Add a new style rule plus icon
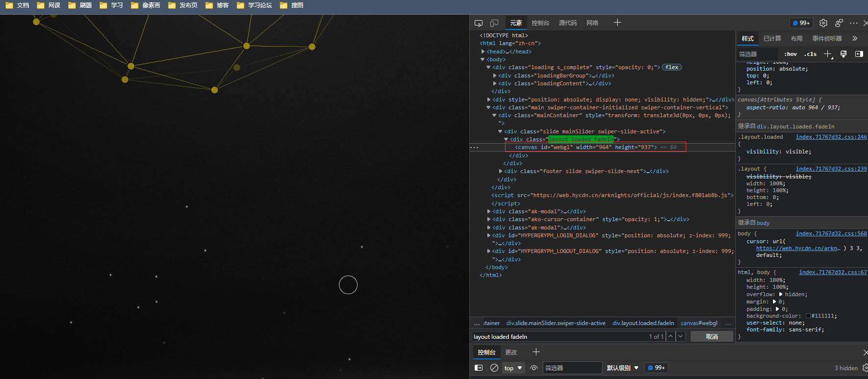Image resolution: width=868 pixels, height=379 pixels. 828,54
